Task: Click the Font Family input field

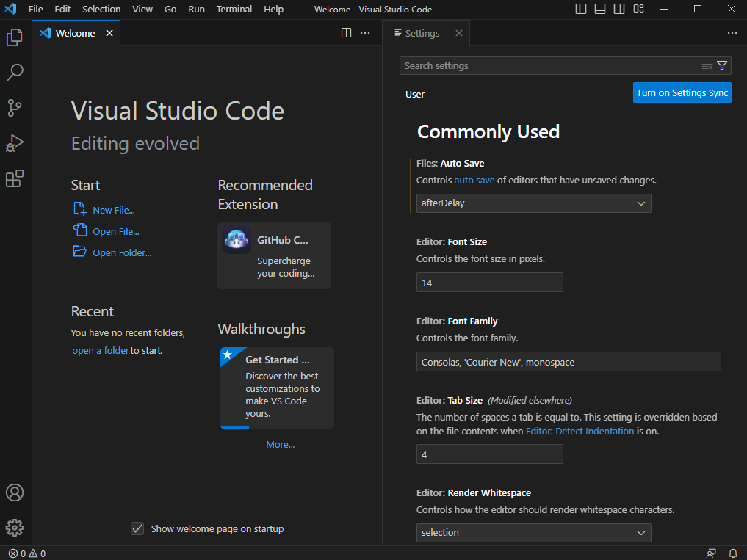Action: (569, 361)
